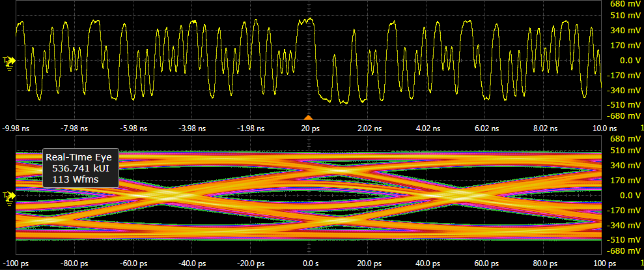Select the orange trigger position triangle

309,117
